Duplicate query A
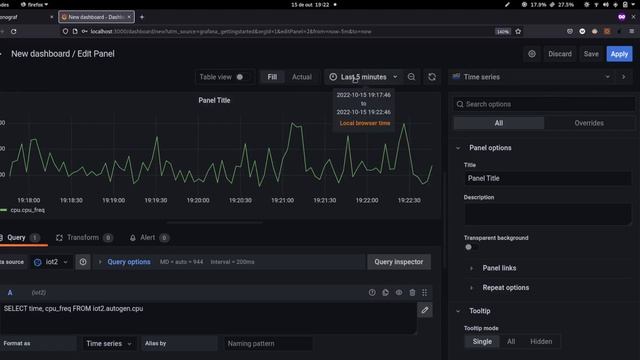Screen dimensions: 640x360 click(385, 292)
